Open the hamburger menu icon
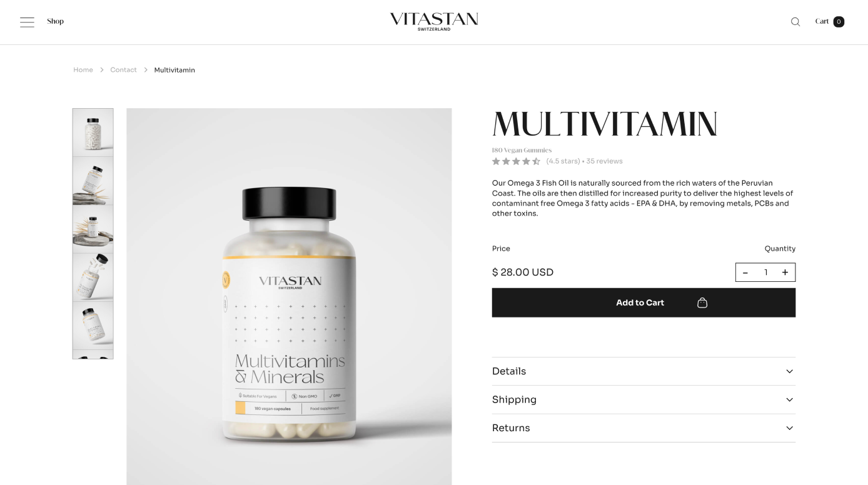Screen dimensions: 868x485 coord(27,22)
